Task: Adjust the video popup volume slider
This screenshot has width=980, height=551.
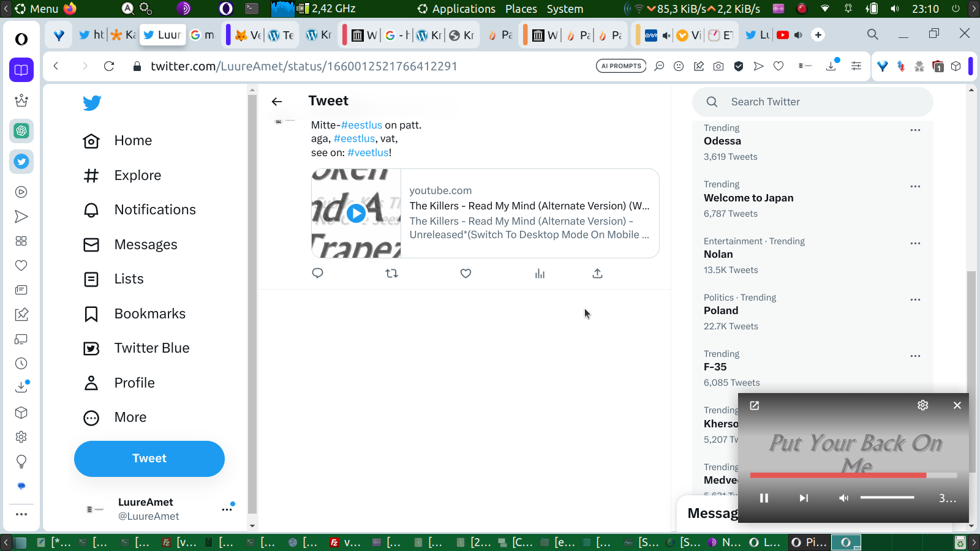Action: [x=887, y=498]
